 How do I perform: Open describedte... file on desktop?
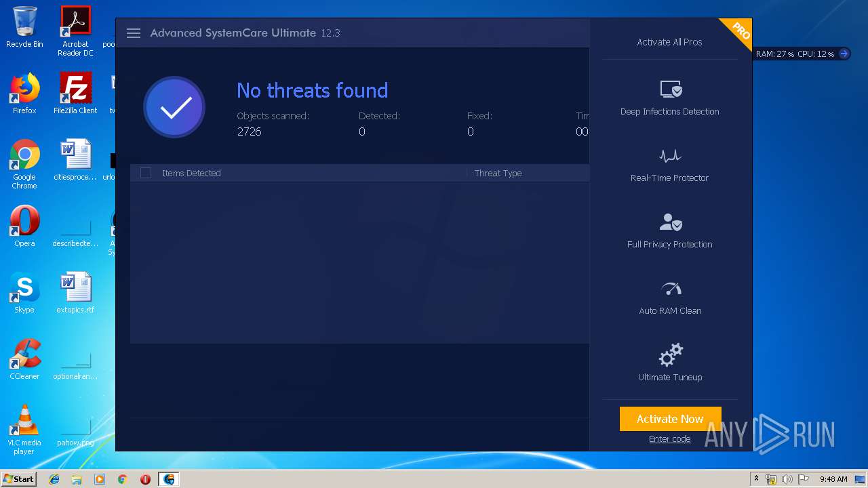pos(75,230)
